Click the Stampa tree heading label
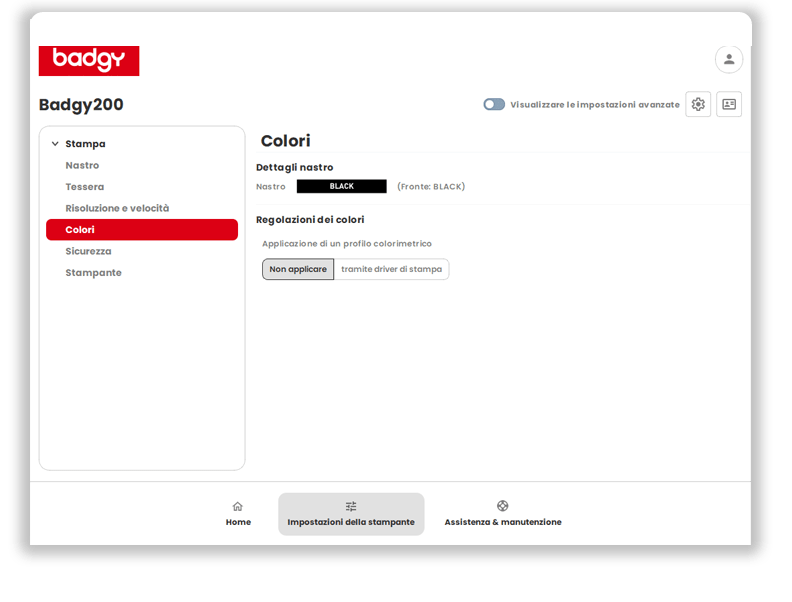 [85, 144]
